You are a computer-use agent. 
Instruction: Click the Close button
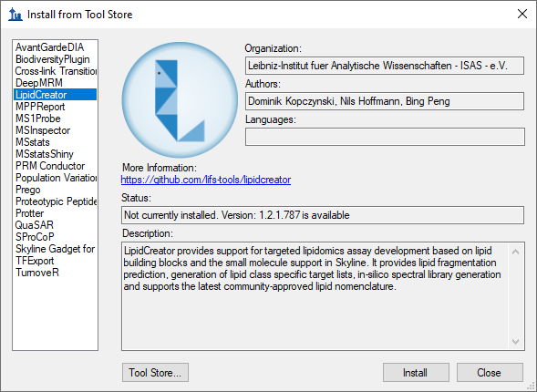[x=490, y=373]
